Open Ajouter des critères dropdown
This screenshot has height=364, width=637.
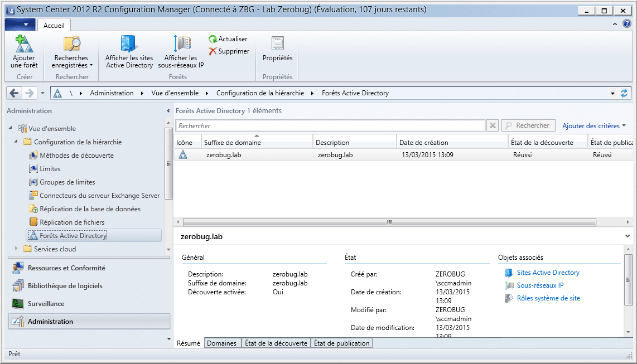tap(593, 126)
